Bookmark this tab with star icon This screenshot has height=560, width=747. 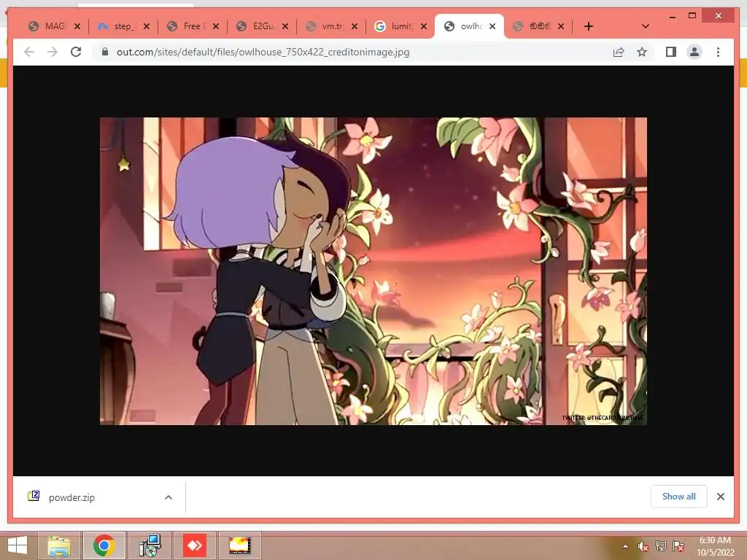click(x=642, y=52)
